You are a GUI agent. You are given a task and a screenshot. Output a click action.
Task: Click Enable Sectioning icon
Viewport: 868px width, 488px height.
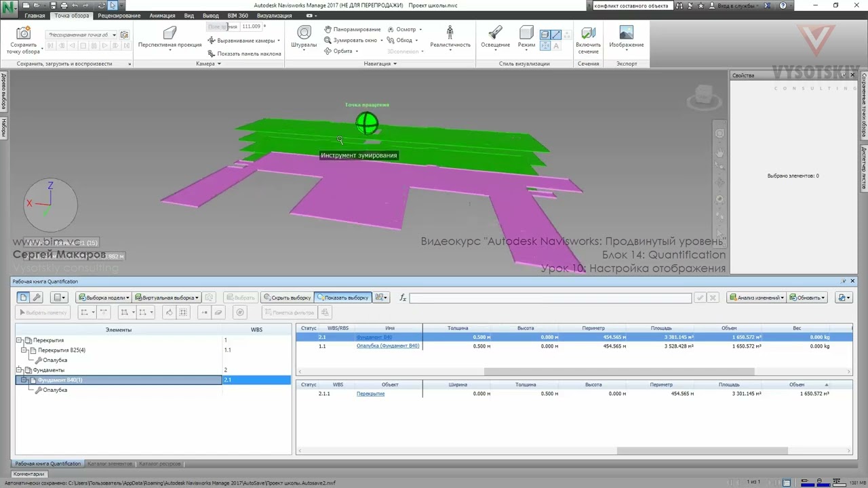pos(588,33)
